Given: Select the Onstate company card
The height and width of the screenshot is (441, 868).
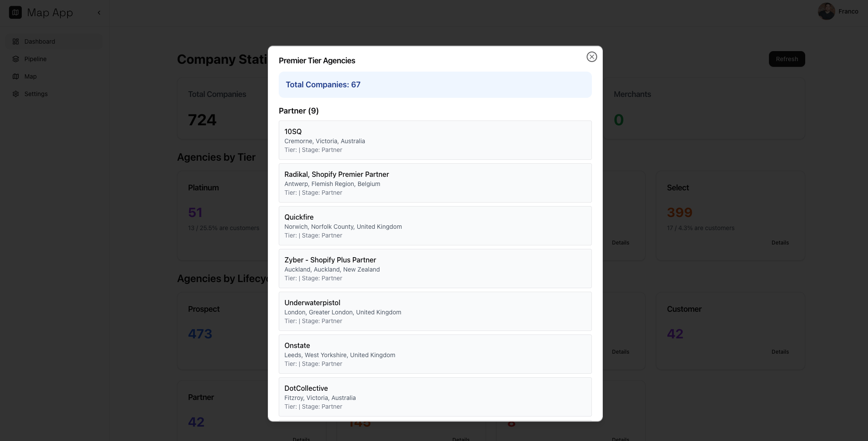Looking at the screenshot, I should pyautogui.click(x=435, y=354).
